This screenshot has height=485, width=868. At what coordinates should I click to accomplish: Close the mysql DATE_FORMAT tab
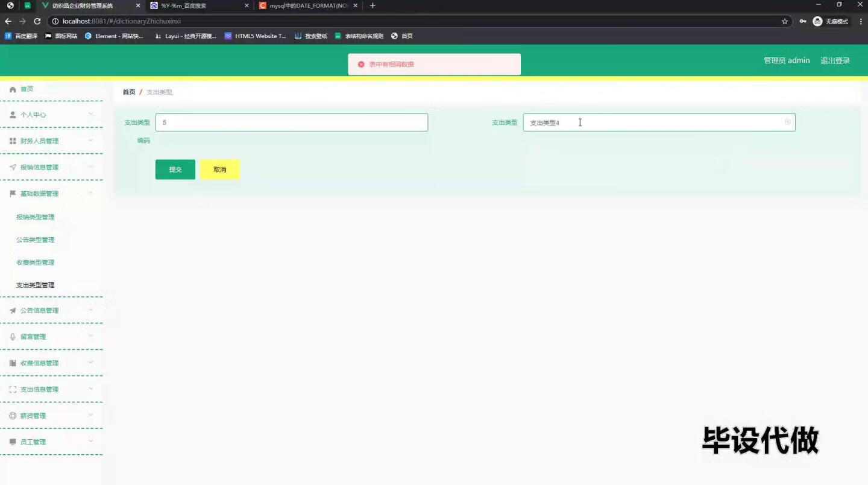click(x=355, y=5)
